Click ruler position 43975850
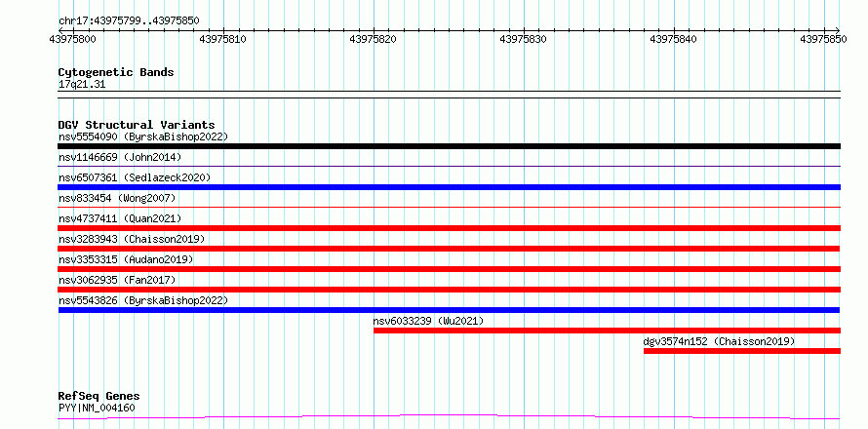The height and width of the screenshot is (429, 868). point(824,39)
